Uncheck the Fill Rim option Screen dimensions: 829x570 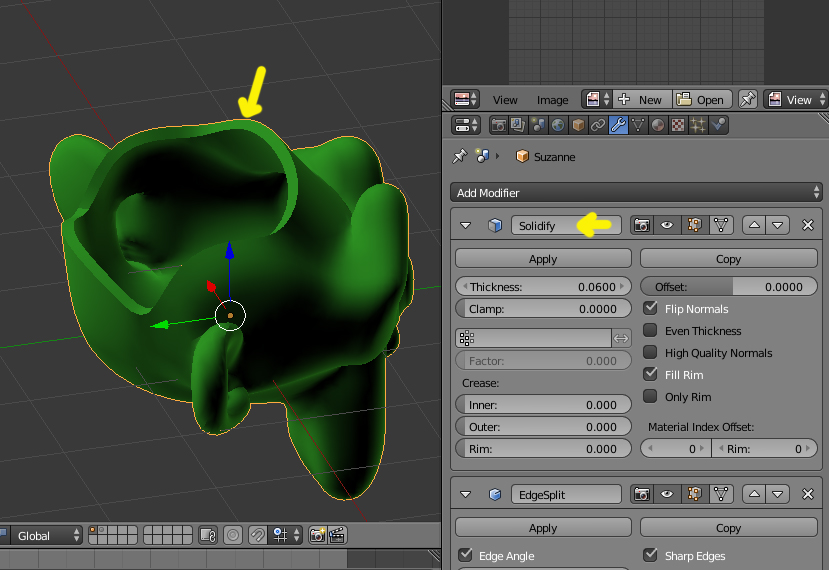pyautogui.click(x=650, y=374)
